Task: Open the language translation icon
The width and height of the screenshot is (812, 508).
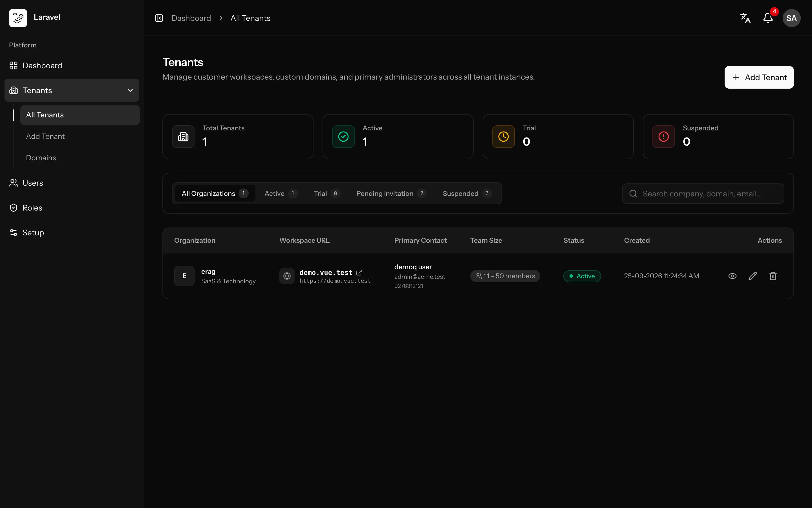Action: tap(745, 18)
